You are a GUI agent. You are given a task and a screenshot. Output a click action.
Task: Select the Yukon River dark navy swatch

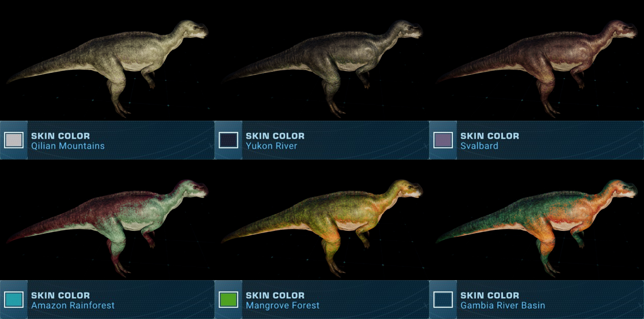click(228, 140)
